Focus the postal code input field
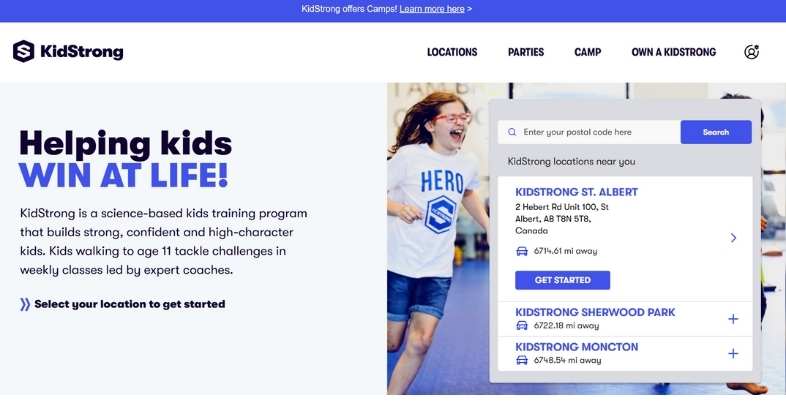 (589, 132)
